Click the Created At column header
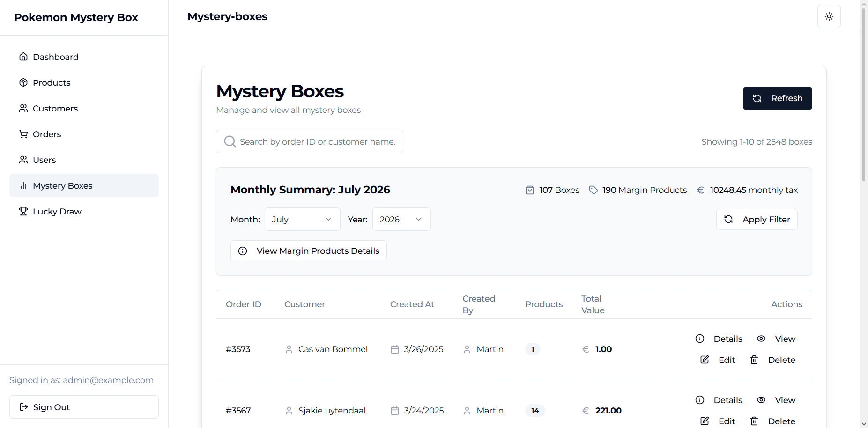The image size is (868, 428). point(412,304)
